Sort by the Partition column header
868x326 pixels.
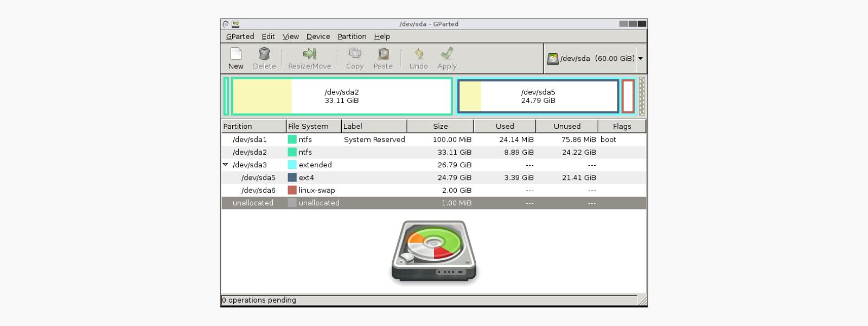(253, 126)
